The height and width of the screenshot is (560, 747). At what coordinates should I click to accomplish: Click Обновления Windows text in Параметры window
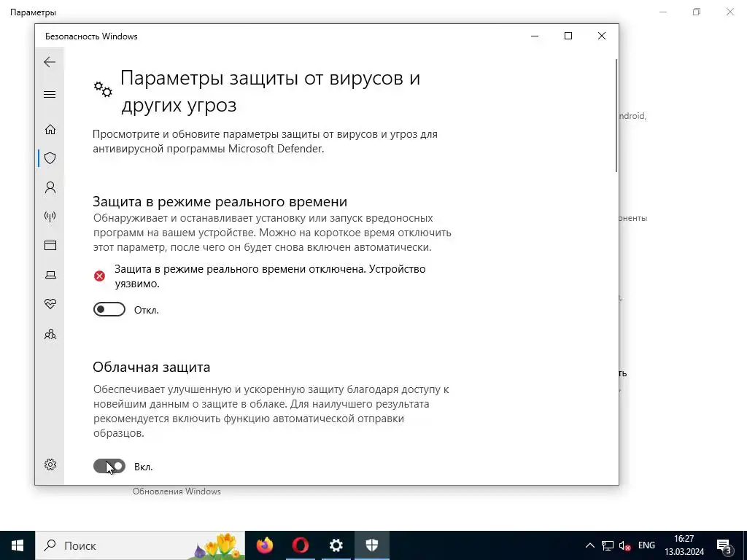pos(177,491)
